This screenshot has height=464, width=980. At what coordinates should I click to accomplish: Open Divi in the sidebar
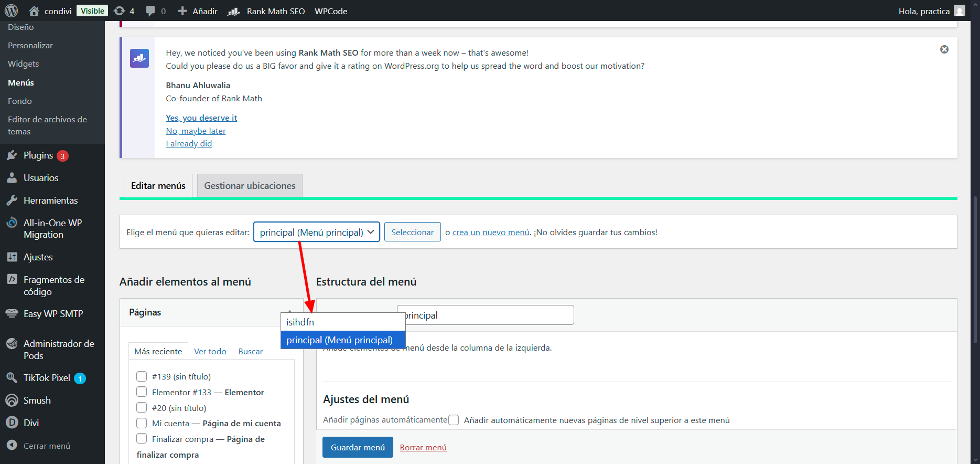click(31, 423)
